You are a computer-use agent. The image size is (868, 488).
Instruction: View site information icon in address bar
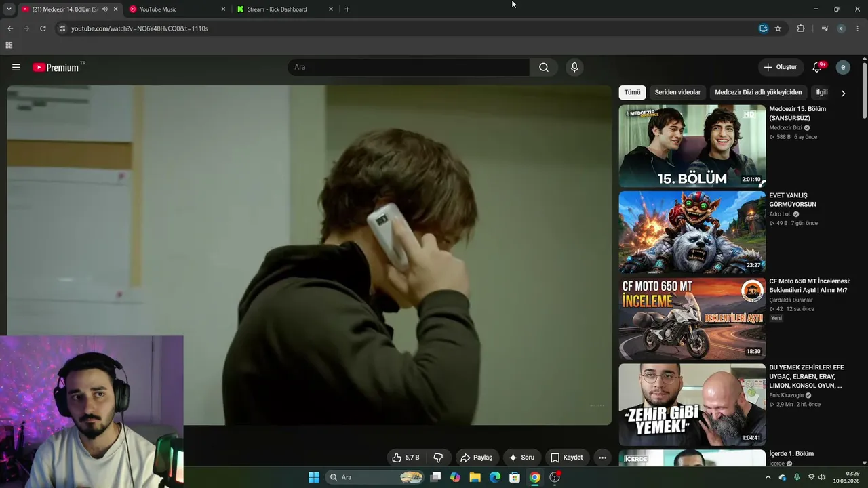coord(62,28)
